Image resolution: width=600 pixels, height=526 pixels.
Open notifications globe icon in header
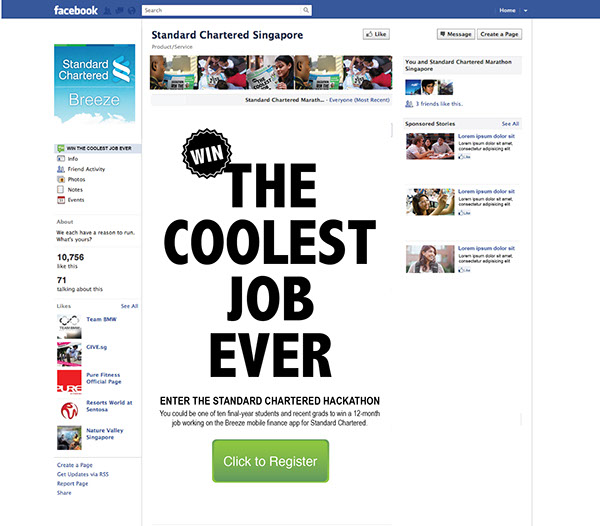pos(132,11)
